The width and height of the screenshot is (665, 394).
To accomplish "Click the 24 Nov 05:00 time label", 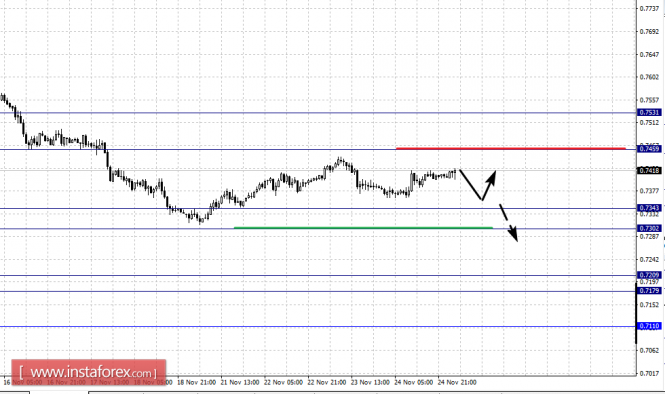I will point(414,382).
